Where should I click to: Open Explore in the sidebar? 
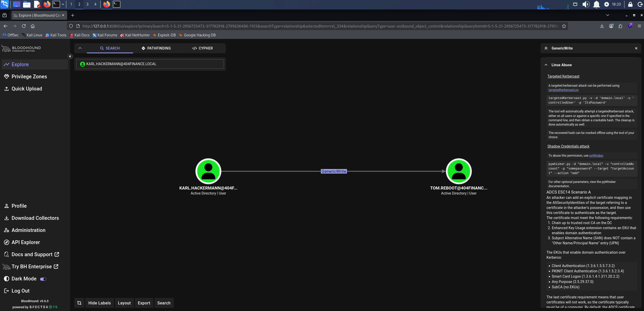pyautogui.click(x=35, y=64)
